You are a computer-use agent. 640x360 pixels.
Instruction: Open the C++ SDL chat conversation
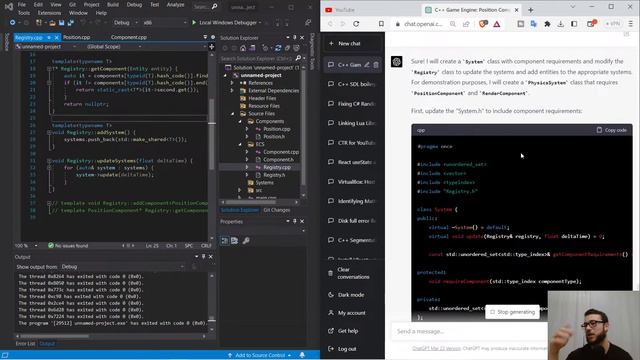pyautogui.click(x=353, y=84)
